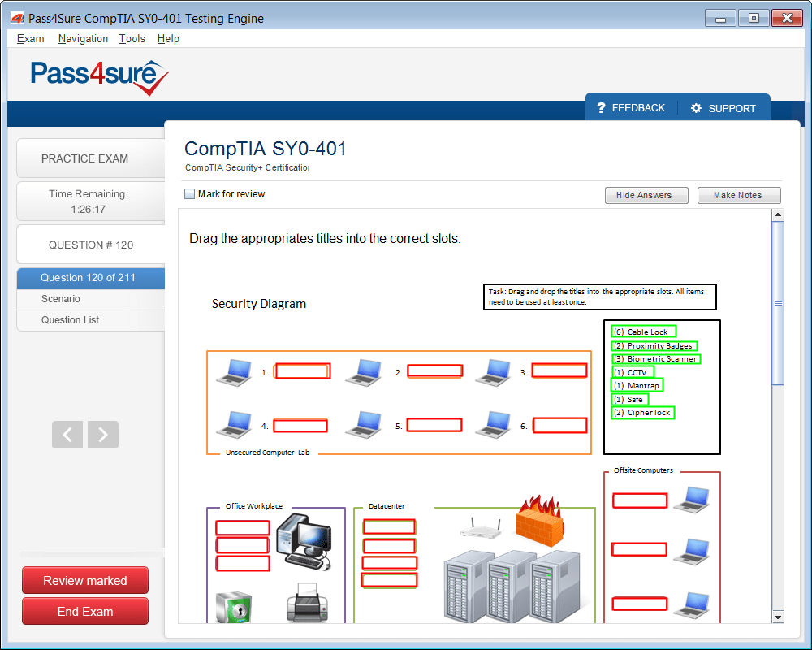Click the Hide Answers button
The image size is (812, 650).
point(646,196)
